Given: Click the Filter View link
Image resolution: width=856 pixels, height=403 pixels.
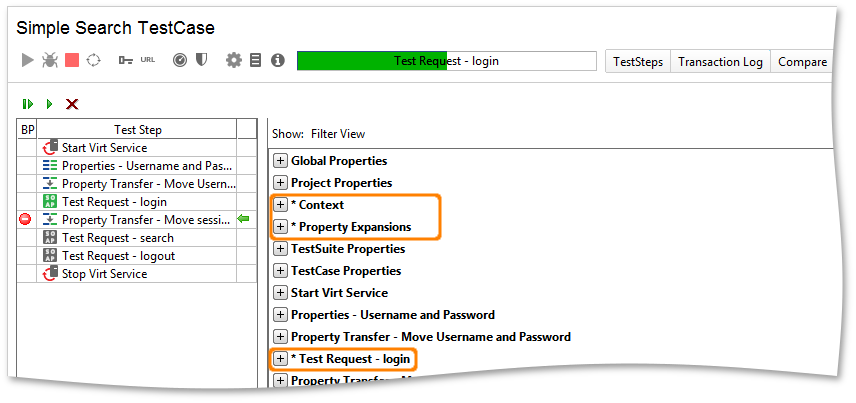Looking at the screenshot, I should pyautogui.click(x=338, y=134).
